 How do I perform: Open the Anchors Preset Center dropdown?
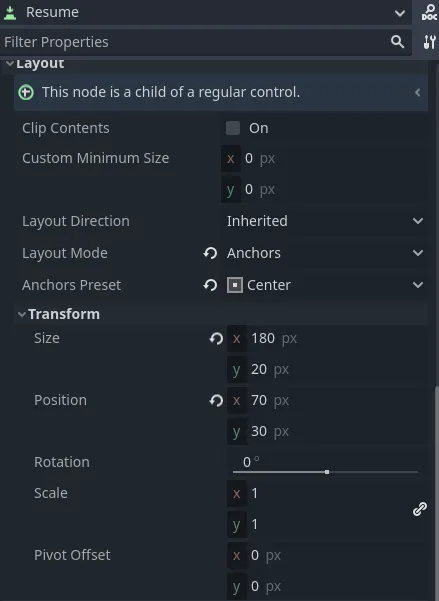[324, 285]
